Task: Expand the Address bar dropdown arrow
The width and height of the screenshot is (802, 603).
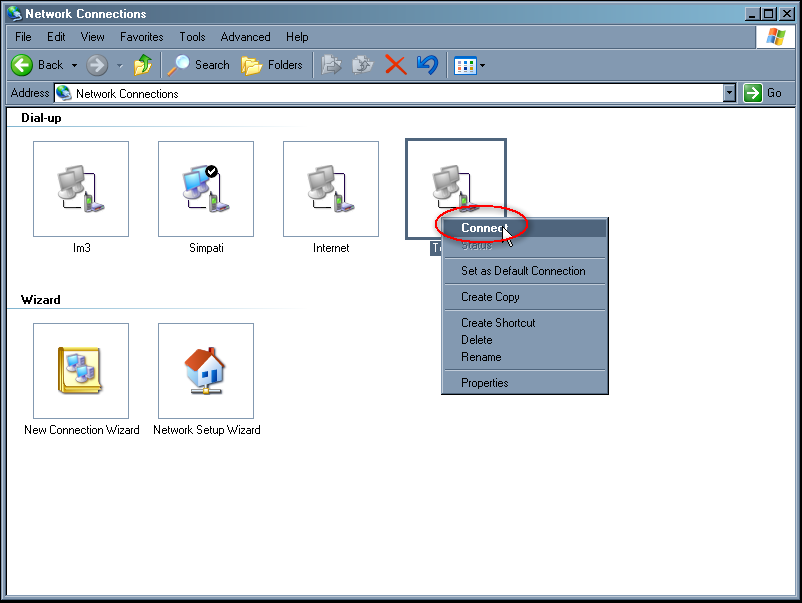Action: click(729, 93)
